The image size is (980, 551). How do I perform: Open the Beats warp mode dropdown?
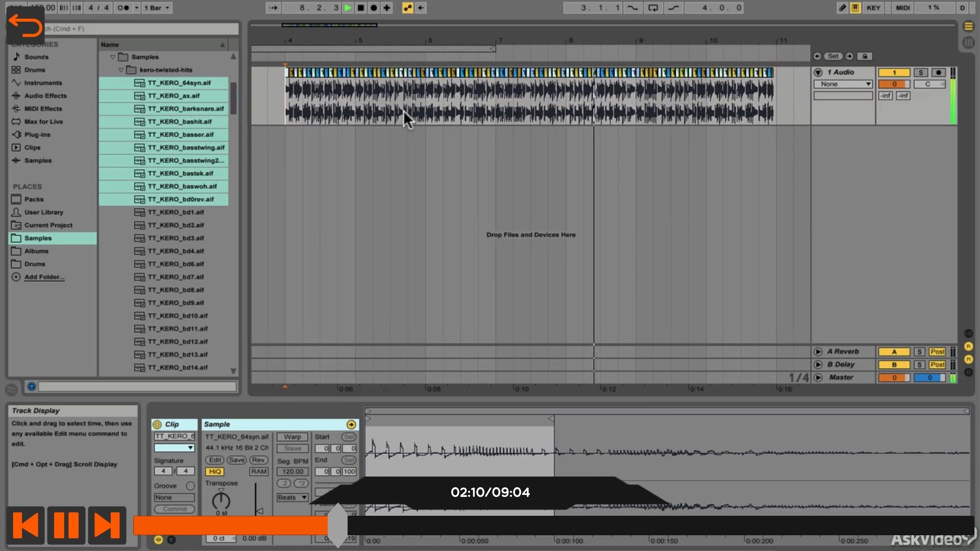click(292, 497)
